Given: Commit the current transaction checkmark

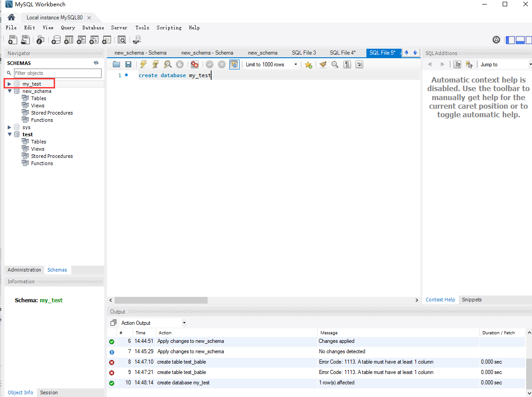Looking at the screenshot, I should click(x=210, y=64).
